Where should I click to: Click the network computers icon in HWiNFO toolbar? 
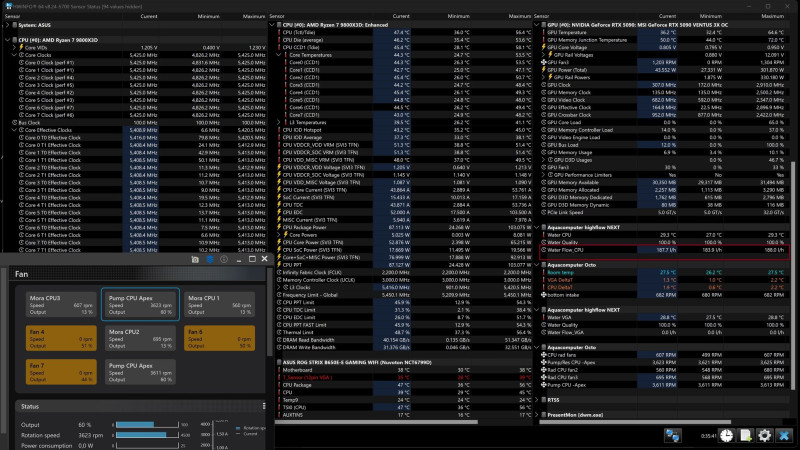(672, 435)
